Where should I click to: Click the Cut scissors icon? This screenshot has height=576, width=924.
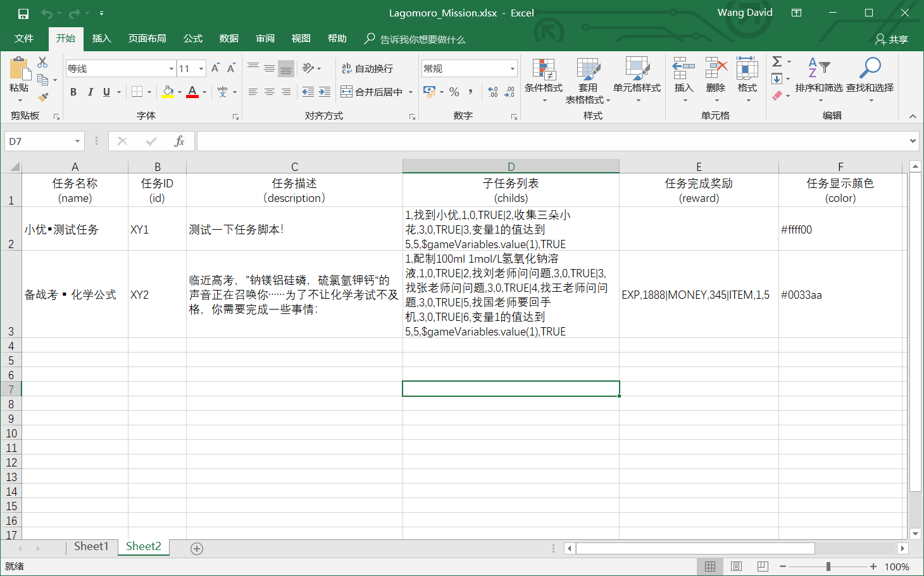[x=42, y=62]
